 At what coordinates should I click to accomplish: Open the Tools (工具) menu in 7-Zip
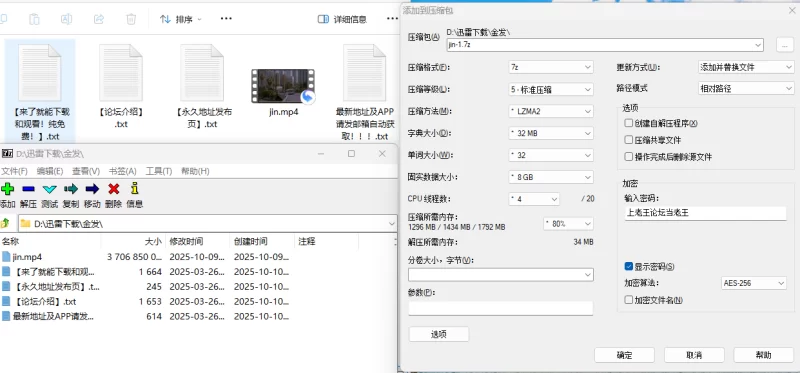pos(159,171)
